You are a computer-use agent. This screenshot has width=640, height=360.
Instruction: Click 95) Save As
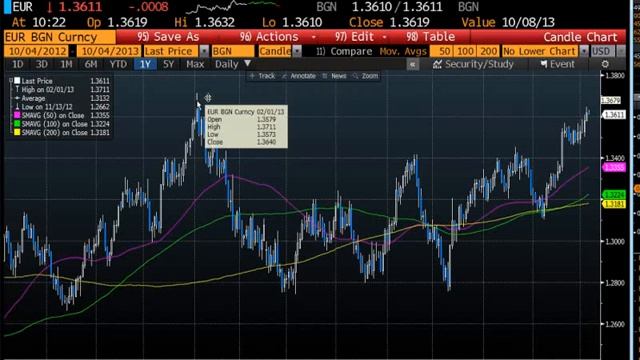point(168,37)
